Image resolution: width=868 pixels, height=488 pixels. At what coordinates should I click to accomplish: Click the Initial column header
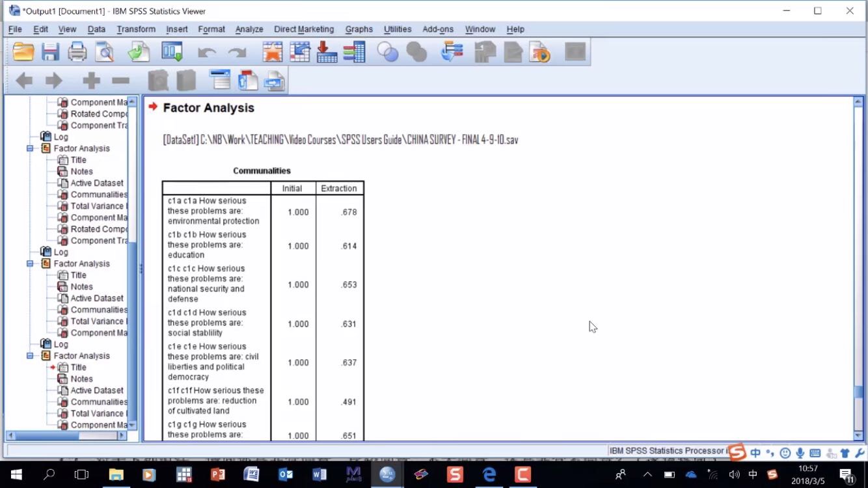(x=292, y=189)
